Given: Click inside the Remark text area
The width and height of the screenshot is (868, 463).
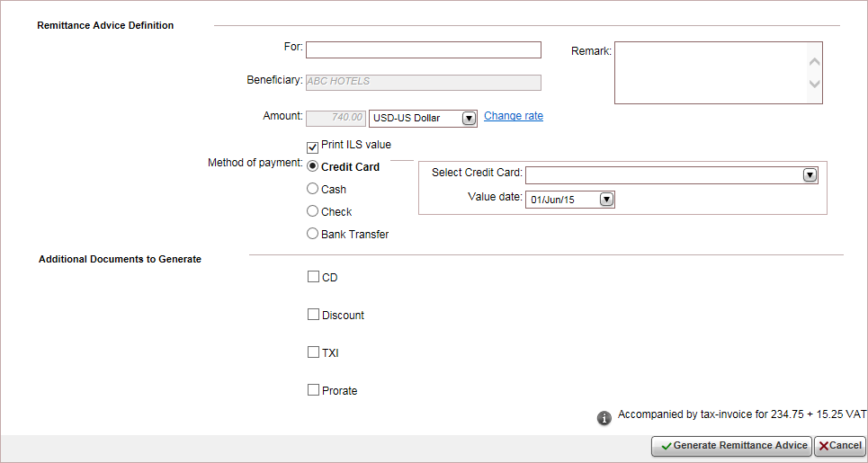Looking at the screenshot, I should click(711, 73).
